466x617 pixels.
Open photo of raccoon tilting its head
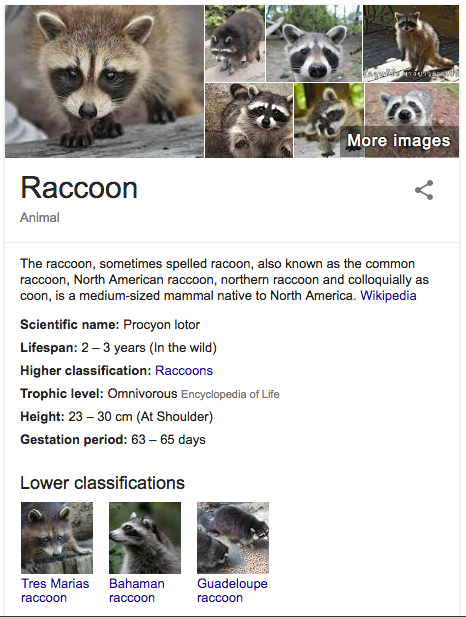point(329,120)
